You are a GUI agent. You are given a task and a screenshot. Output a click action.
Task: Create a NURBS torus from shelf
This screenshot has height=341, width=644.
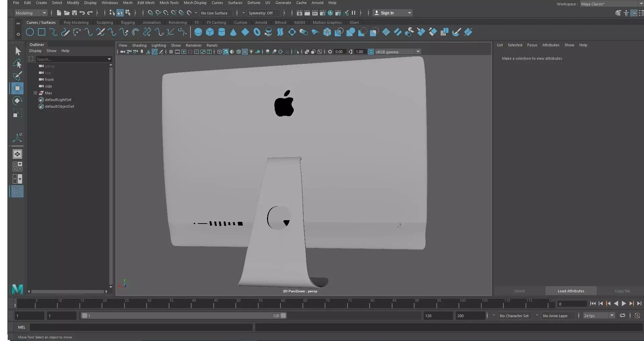257,32
